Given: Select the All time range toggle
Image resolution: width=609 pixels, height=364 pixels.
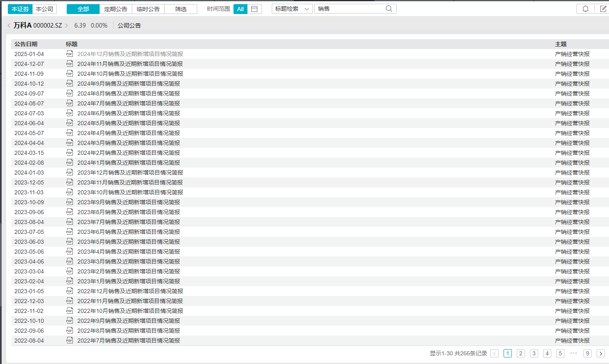Looking at the screenshot, I should point(240,9).
